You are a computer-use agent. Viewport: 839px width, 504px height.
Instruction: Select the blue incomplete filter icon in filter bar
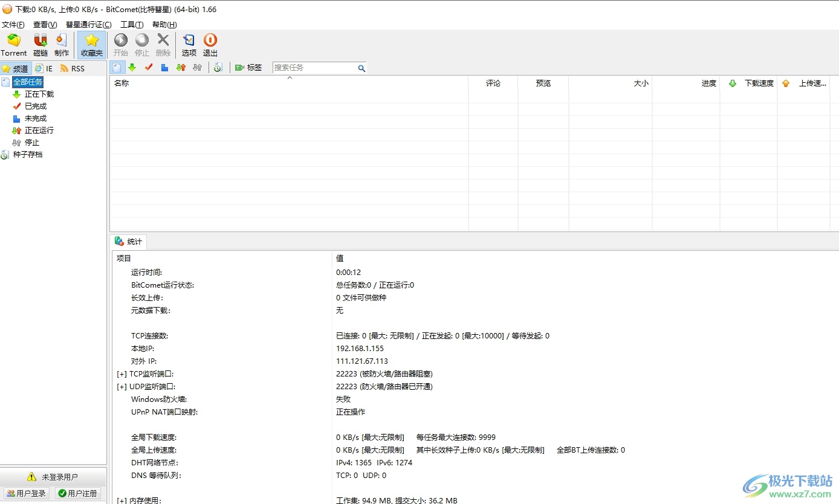[164, 68]
